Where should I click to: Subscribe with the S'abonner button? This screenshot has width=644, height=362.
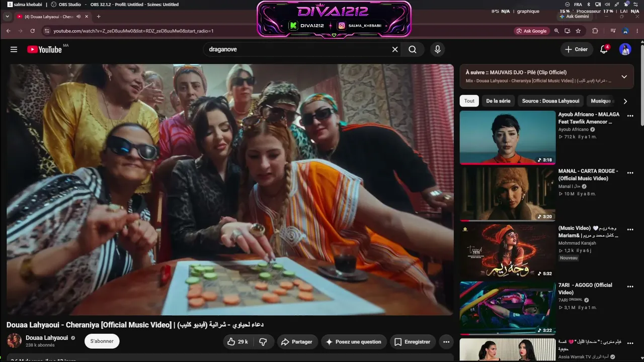pyautogui.click(x=102, y=341)
